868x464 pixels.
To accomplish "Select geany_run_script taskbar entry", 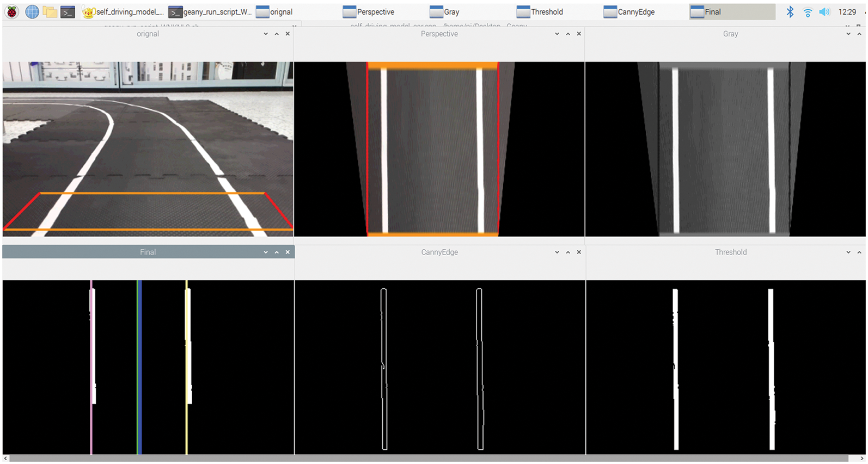I will [x=210, y=11].
